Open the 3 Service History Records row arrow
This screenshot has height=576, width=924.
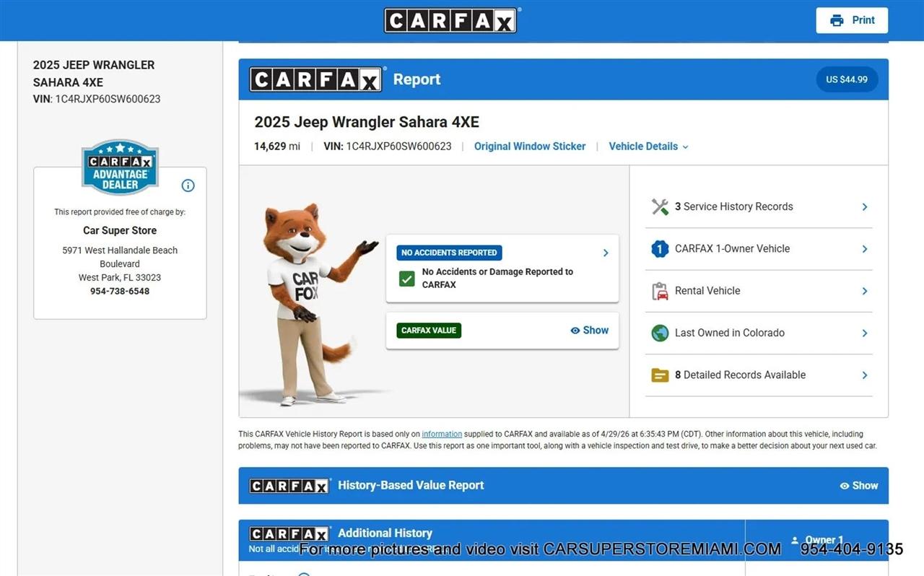[x=864, y=207]
